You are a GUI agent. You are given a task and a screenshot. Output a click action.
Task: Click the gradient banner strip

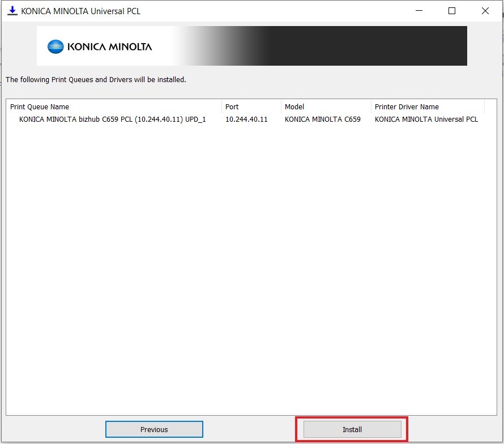317,46
